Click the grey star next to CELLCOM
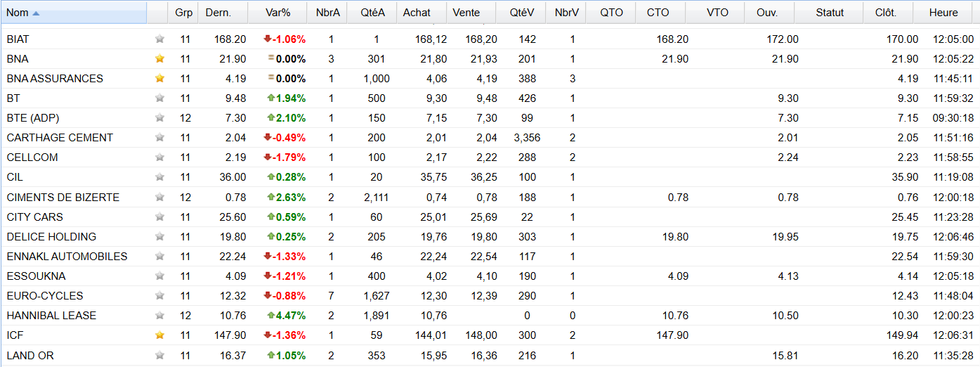Viewport: 980px width, 367px height. coord(159,157)
